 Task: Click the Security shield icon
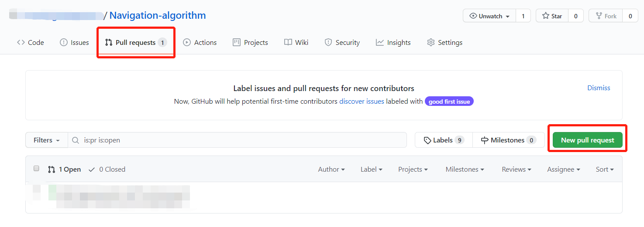click(x=328, y=42)
